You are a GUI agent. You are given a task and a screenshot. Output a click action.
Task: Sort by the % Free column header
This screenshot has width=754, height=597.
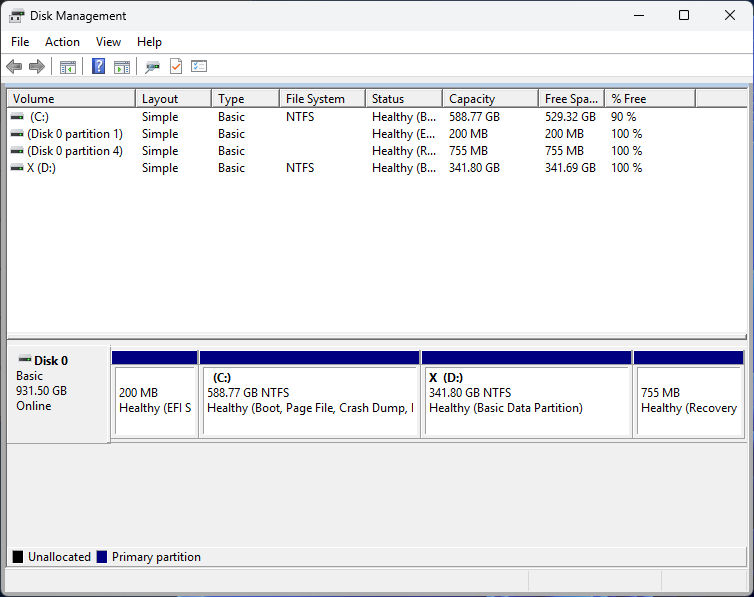[x=650, y=99]
